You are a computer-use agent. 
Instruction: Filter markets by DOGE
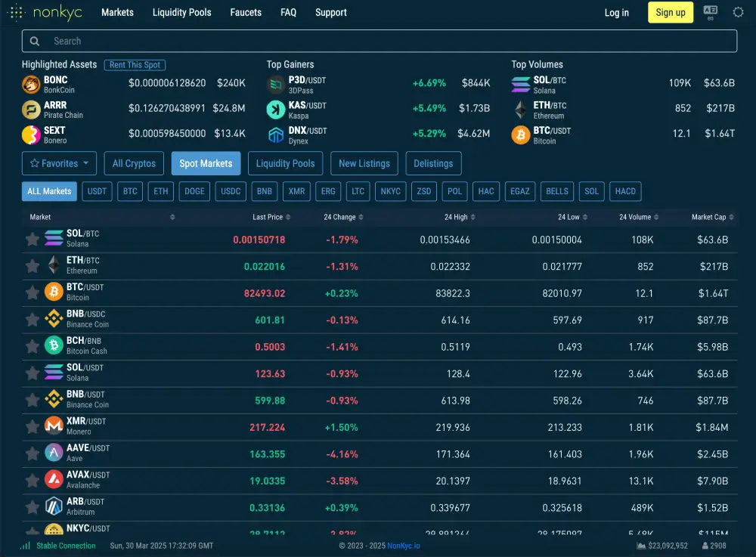click(x=194, y=191)
